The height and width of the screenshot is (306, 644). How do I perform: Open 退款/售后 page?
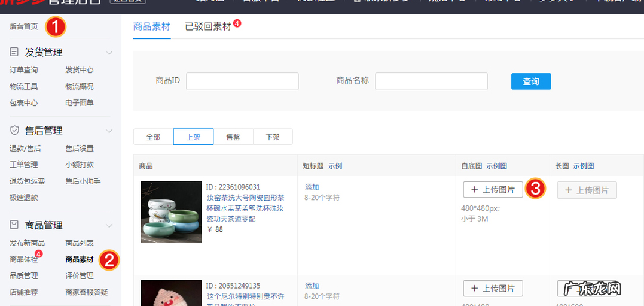tap(26, 148)
